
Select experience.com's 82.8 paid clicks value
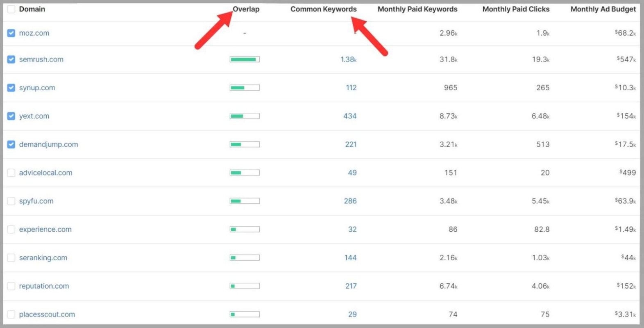(542, 229)
